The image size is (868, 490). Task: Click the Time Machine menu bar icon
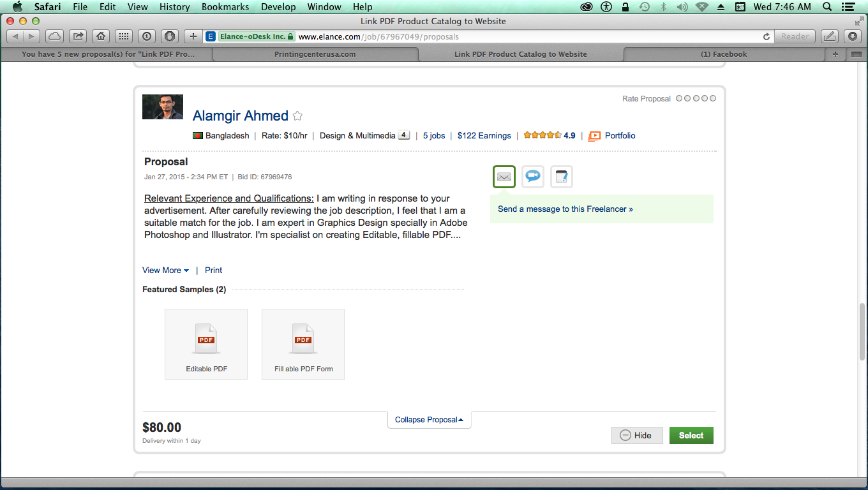(x=645, y=7)
